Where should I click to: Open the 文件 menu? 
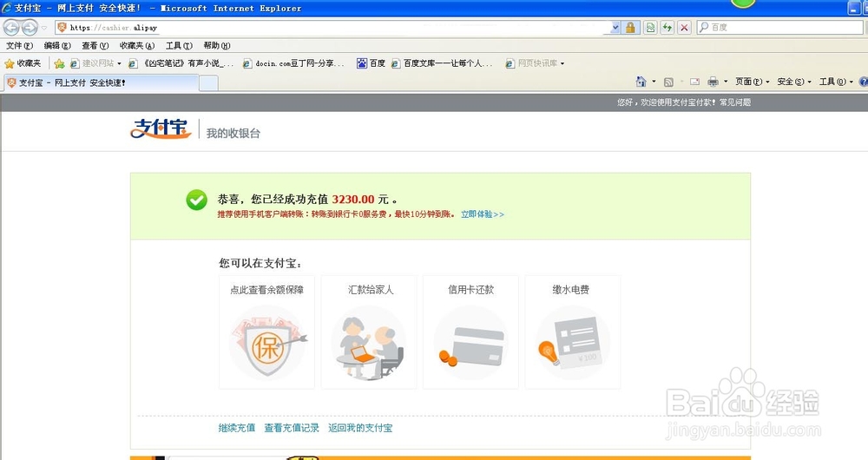(x=19, y=45)
